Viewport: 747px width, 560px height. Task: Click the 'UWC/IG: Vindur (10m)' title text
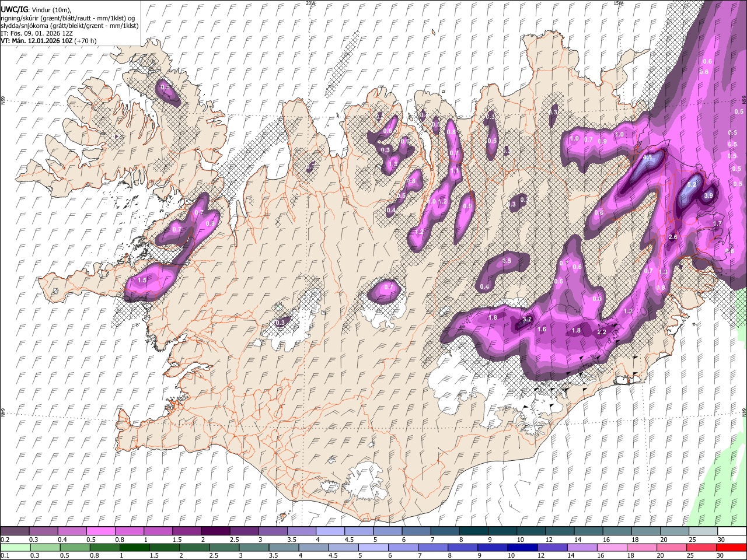pyautogui.click(x=36, y=9)
